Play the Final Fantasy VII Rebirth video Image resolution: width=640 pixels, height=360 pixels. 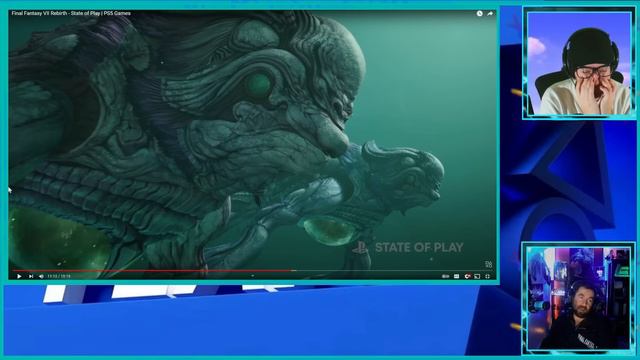[x=19, y=276]
